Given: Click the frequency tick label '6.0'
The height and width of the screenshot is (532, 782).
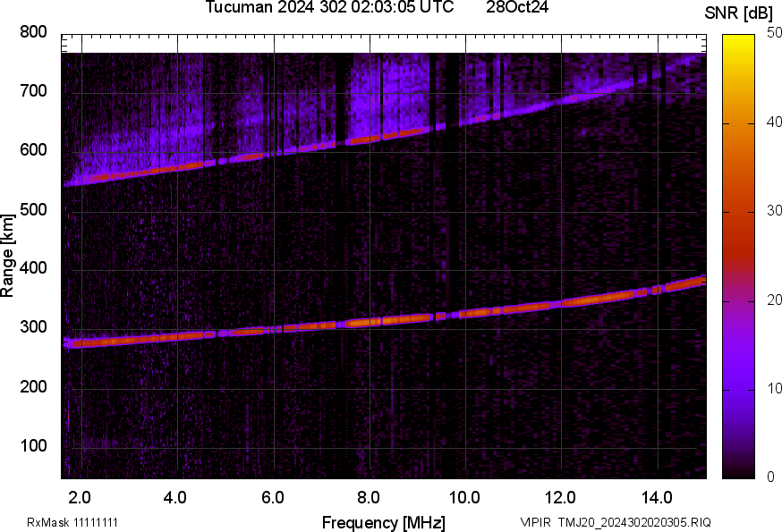Looking at the screenshot, I should coord(273,498).
